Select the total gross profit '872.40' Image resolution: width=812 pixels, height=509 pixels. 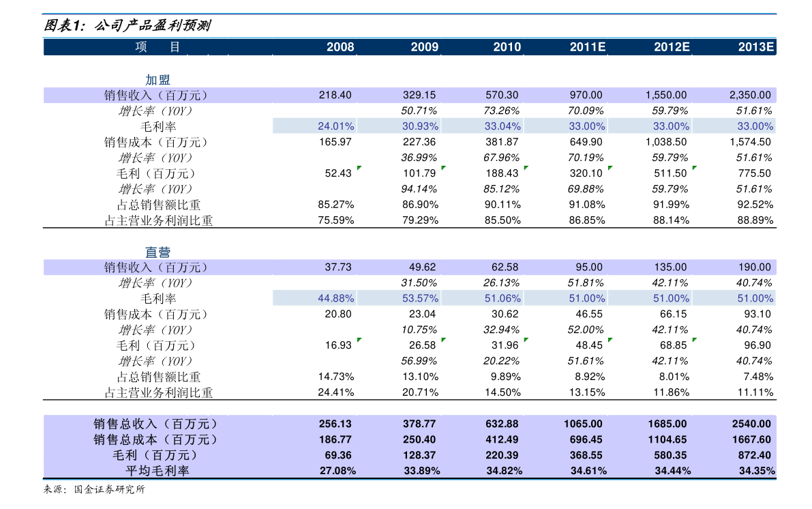[x=755, y=455]
